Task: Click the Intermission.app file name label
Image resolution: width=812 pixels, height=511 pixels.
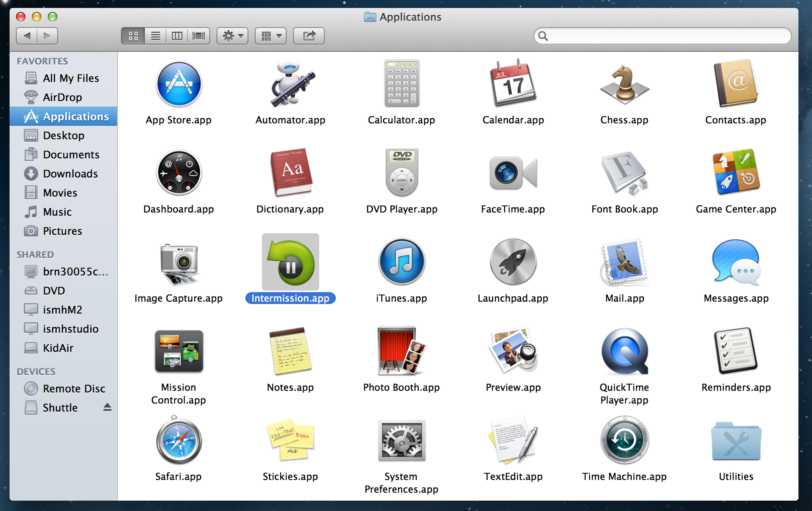Action: coord(291,298)
